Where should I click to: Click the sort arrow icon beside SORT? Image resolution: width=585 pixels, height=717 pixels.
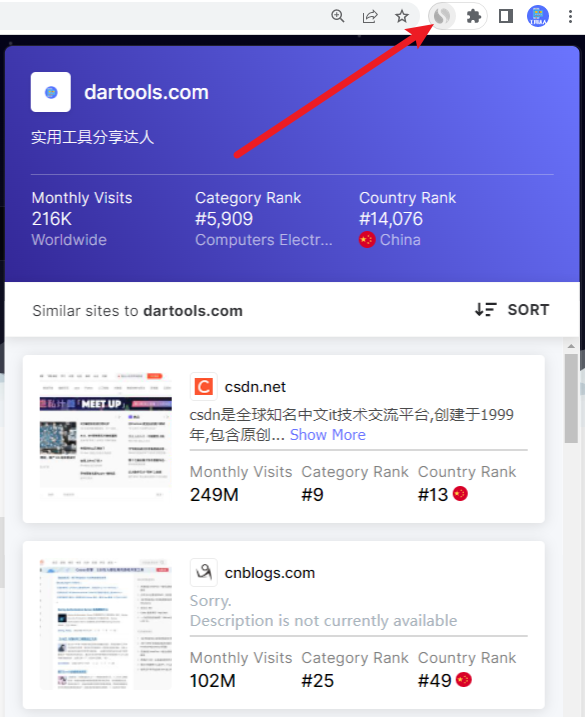tap(485, 310)
